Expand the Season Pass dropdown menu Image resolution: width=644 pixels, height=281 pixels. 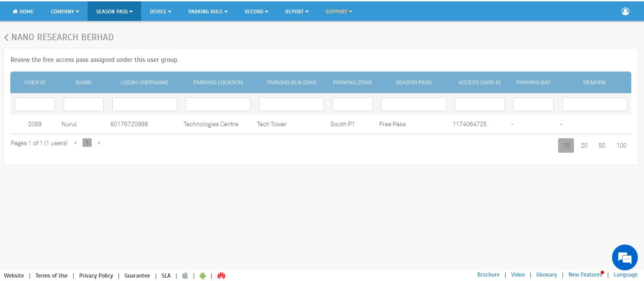tap(114, 11)
